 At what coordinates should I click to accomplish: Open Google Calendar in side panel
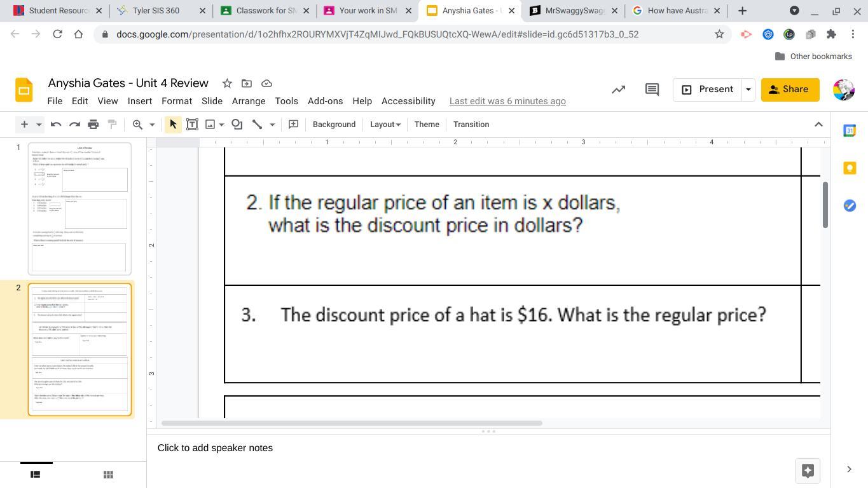point(850,131)
